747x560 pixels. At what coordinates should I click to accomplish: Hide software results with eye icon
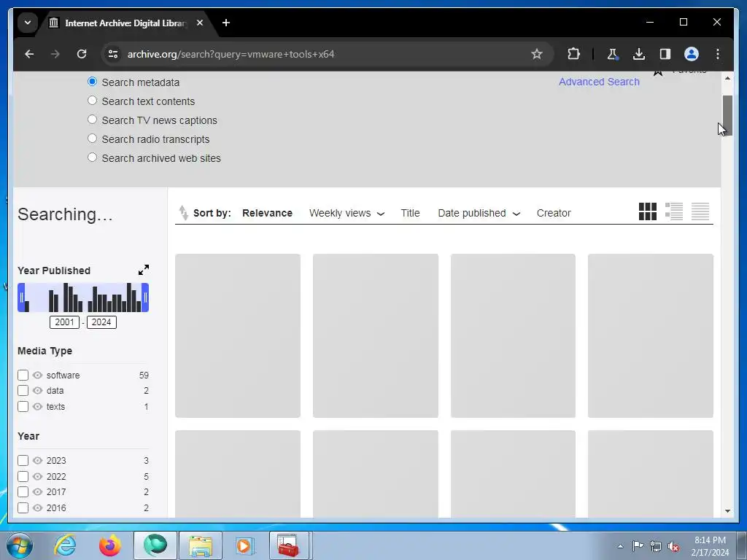[x=38, y=376]
